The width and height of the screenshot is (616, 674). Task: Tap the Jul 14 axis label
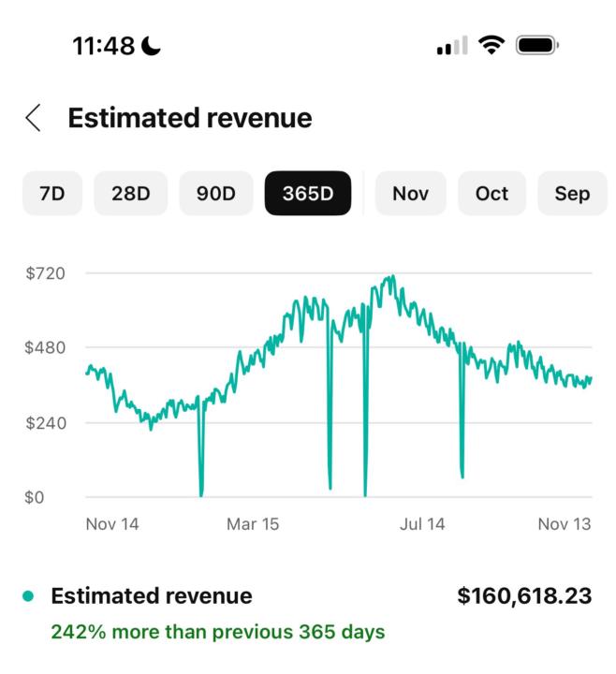pos(422,524)
